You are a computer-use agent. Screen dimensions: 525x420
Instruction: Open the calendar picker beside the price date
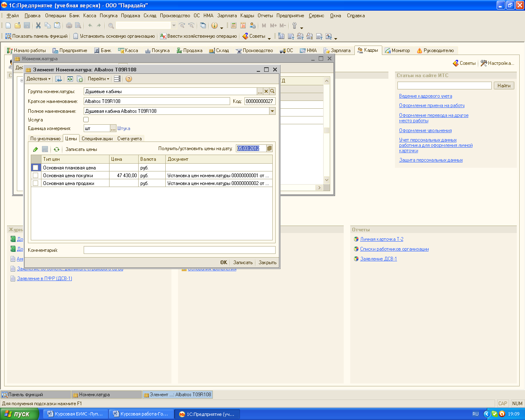pos(269,148)
